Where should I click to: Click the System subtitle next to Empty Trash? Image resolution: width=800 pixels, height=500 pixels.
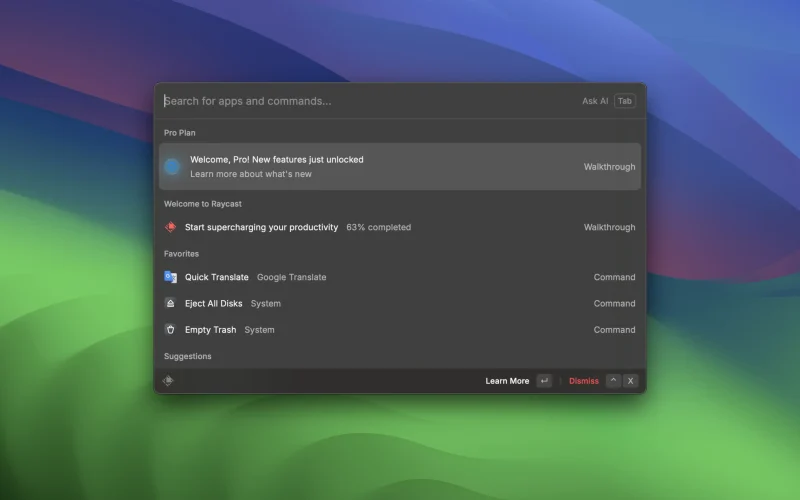pyautogui.click(x=259, y=330)
